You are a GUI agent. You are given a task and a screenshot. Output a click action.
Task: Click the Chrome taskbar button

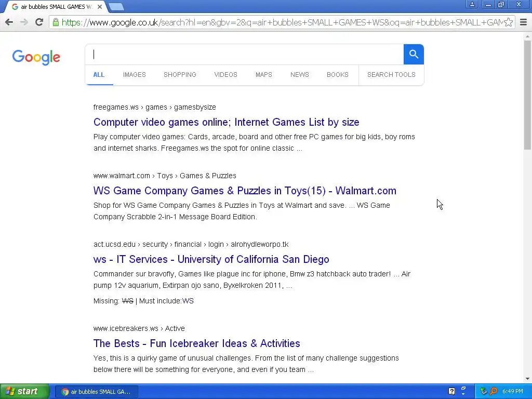pos(96,392)
